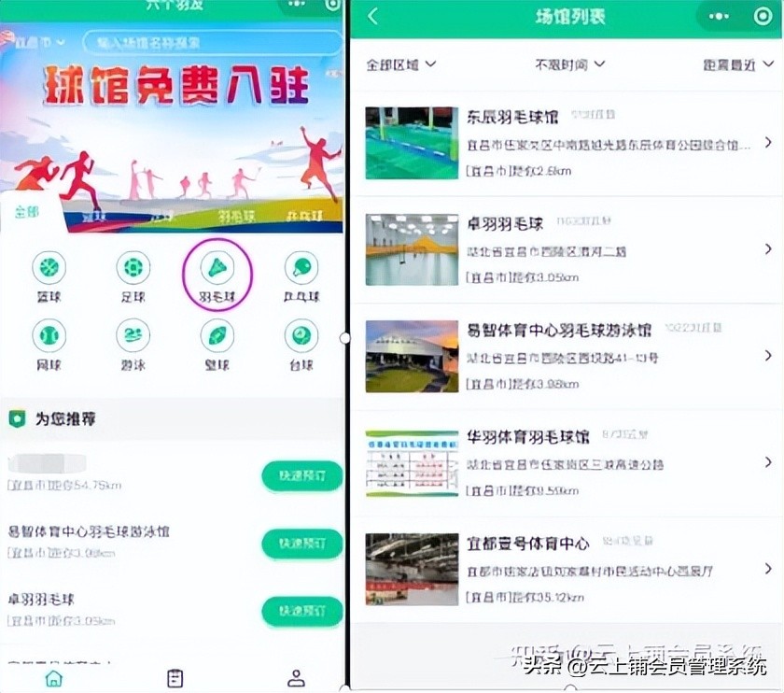
Task: Open the 全部区域 region filter dropdown
Action: pyautogui.click(x=399, y=64)
